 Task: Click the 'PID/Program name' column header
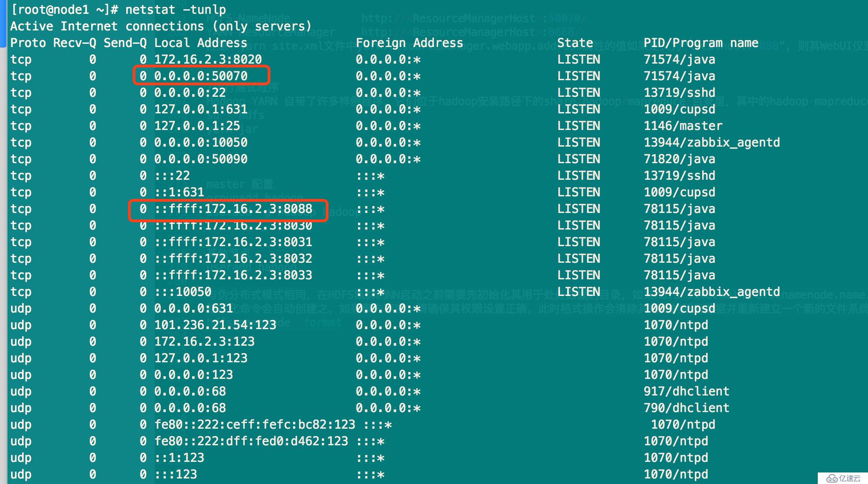(701, 43)
